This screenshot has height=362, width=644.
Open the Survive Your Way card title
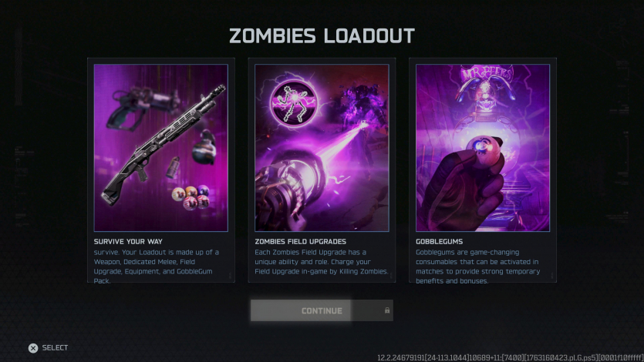point(128,242)
